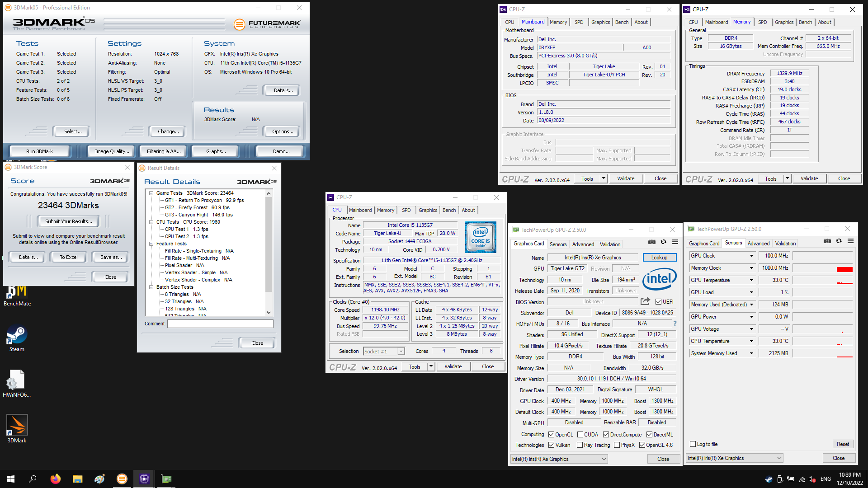
Task: Click the BIOS export arrow icon next to UEFI
Action: (645, 301)
